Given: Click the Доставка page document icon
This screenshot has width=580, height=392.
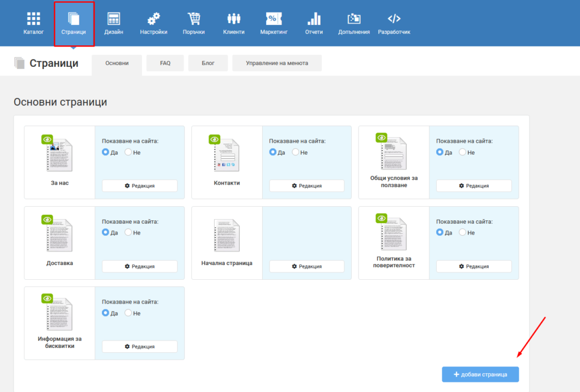Looking at the screenshot, I should [59, 235].
